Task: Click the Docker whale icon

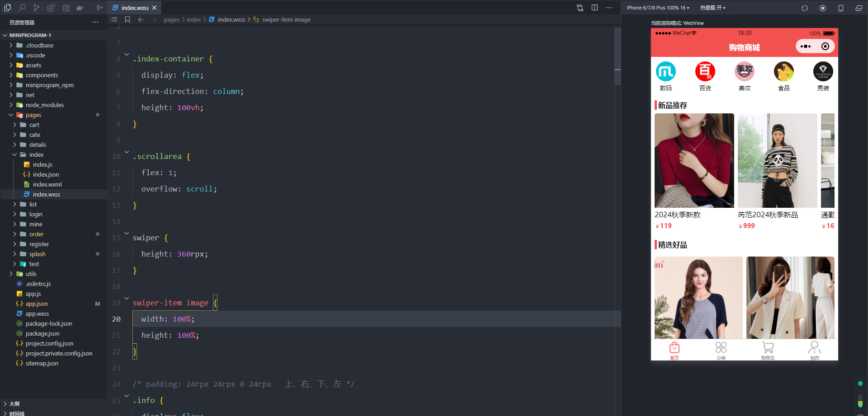Action: pos(80,8)
